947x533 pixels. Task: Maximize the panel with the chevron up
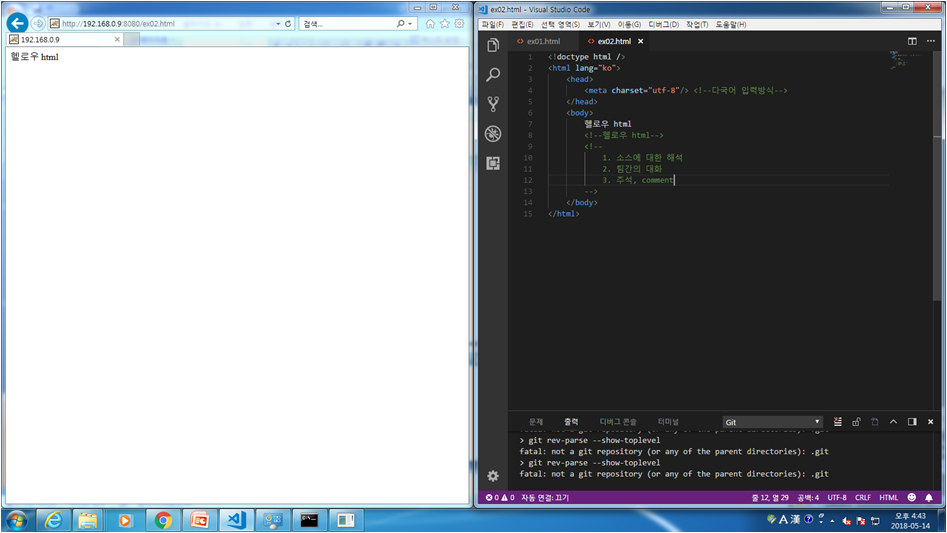coord(893,422)
